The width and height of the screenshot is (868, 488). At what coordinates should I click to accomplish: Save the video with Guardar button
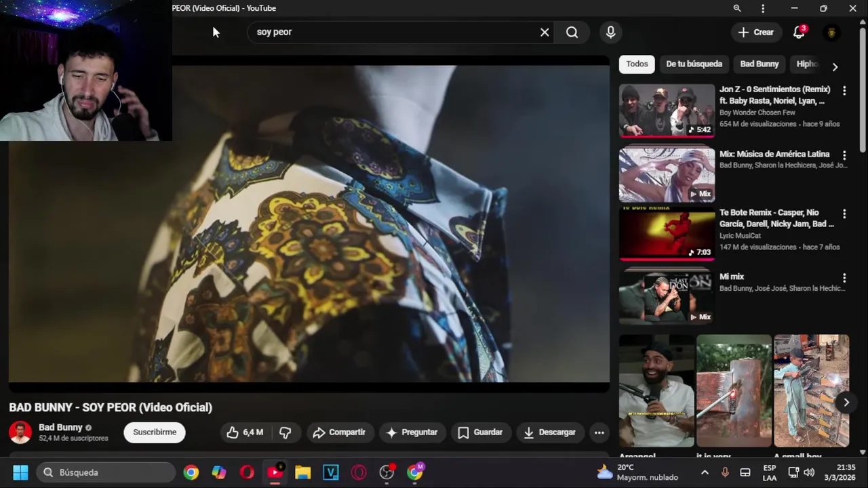pos(480,432)
